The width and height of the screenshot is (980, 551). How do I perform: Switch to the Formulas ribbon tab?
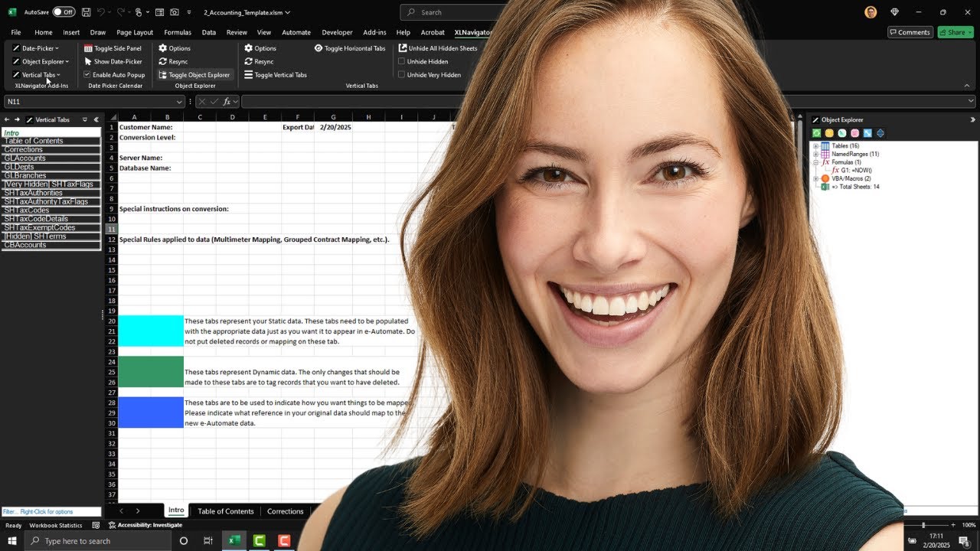178,32
